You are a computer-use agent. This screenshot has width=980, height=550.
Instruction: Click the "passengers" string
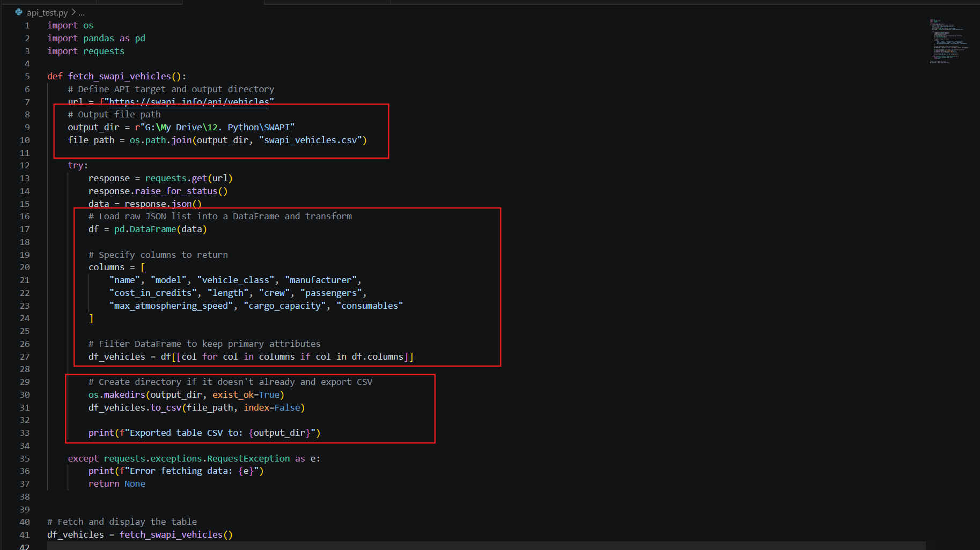pos(331,293)
